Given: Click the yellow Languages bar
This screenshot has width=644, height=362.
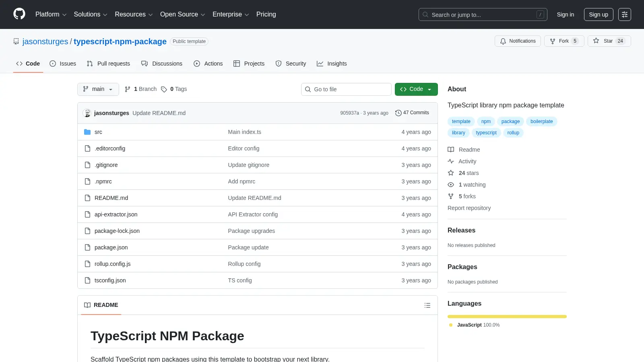Looking at the screenshot, I should click(507, 317).
